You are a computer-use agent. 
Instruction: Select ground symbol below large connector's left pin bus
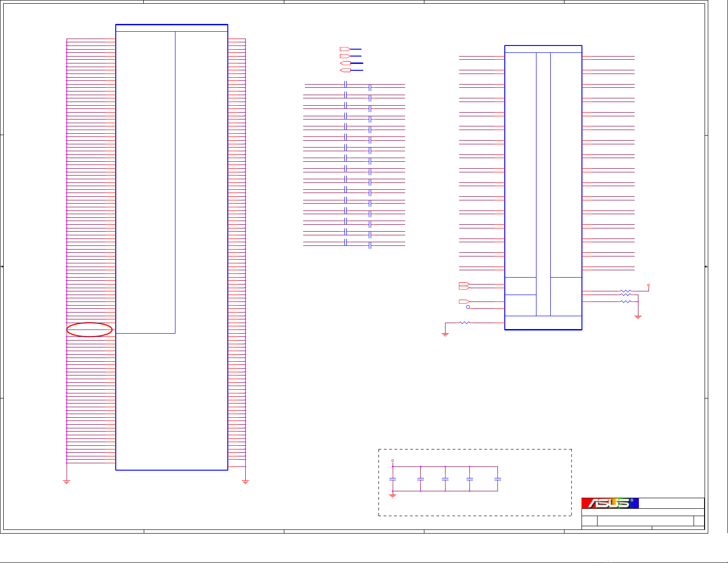(67, 482)
